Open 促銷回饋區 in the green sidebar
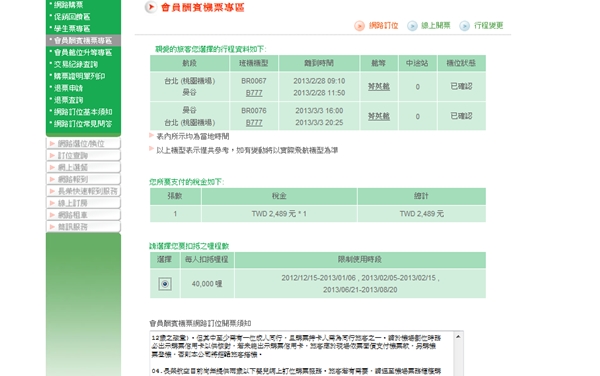 [x=72, y=16]
